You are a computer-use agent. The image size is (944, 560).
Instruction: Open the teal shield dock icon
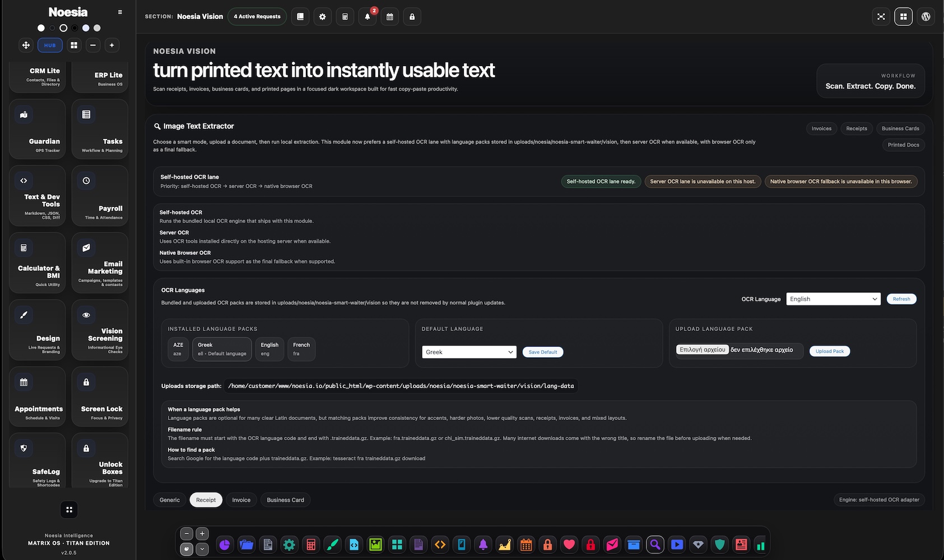click(720, 544)
